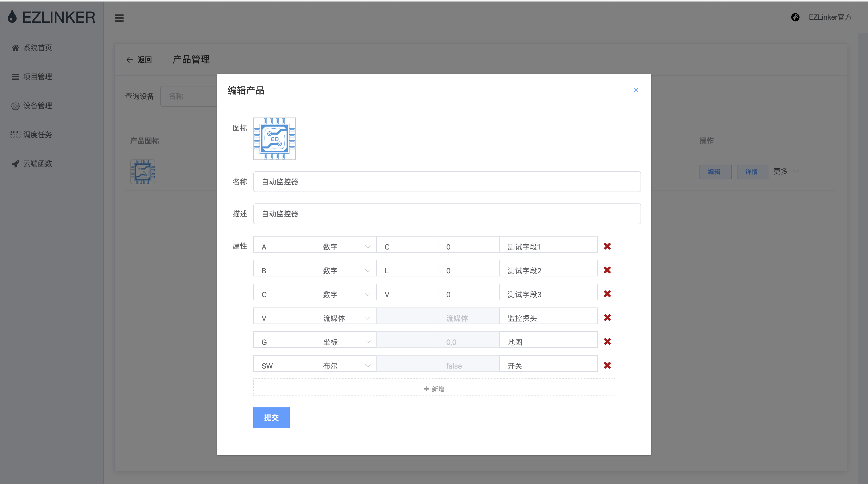This screenshot has width=868, height=484.
Task: Click the 名称 input field in dialog
Action: pos(447,182)
